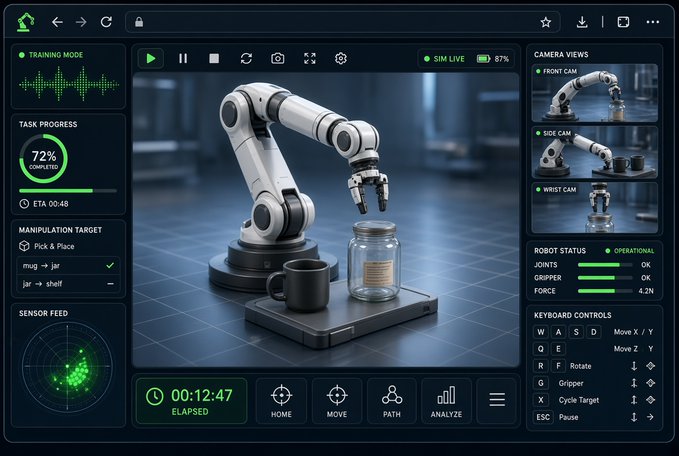Click the FORCE status bar
Viewport: 679px width, 456px height.
605,291
